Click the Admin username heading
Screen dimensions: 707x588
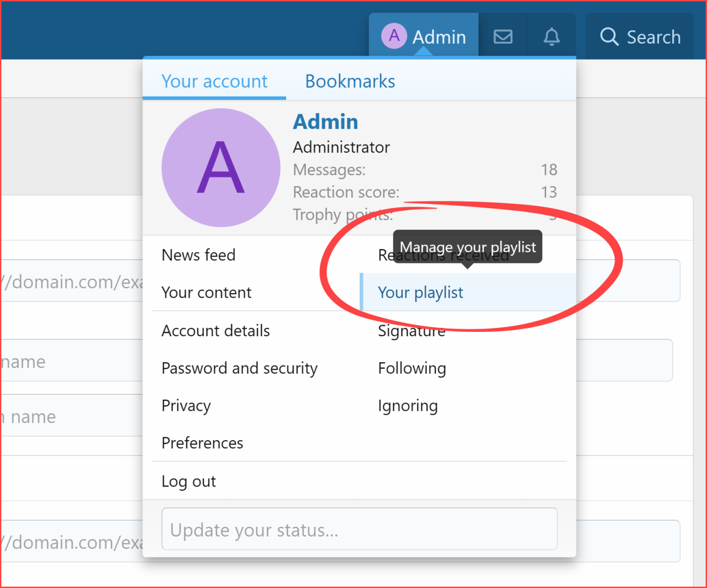coord(325,121)
